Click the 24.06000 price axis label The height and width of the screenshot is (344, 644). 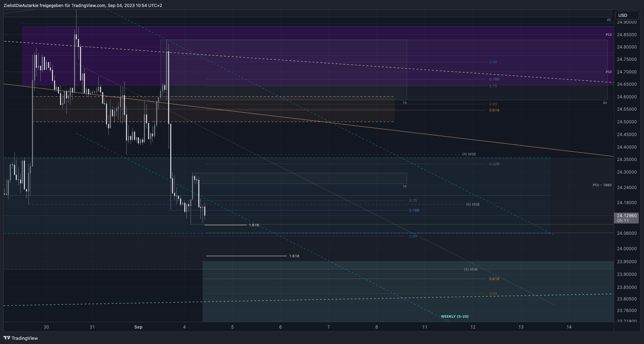[x=626, y=233]
